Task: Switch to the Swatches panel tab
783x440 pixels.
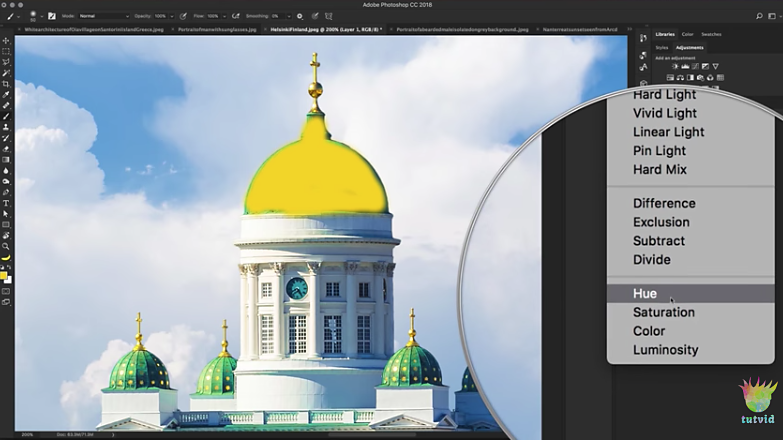Action: 711,34
